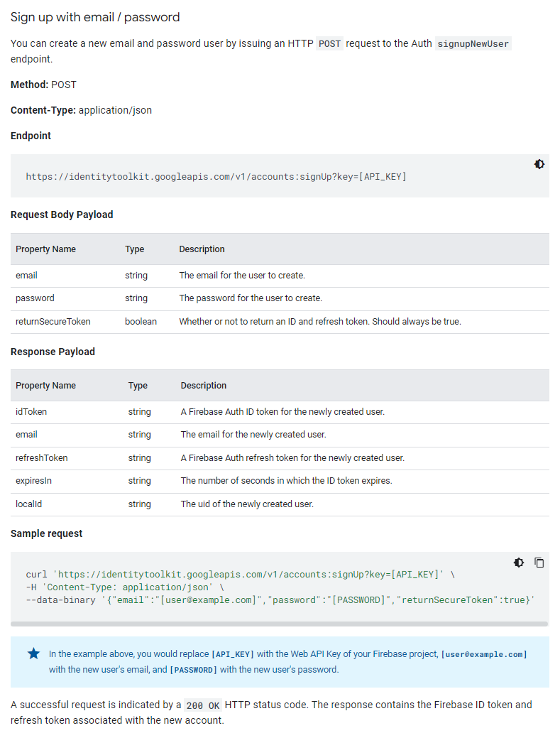This screenshot has width=560, height=738.
Task: Toggle dark theme on Sample request code block
Action: click(x=519, y=563)
